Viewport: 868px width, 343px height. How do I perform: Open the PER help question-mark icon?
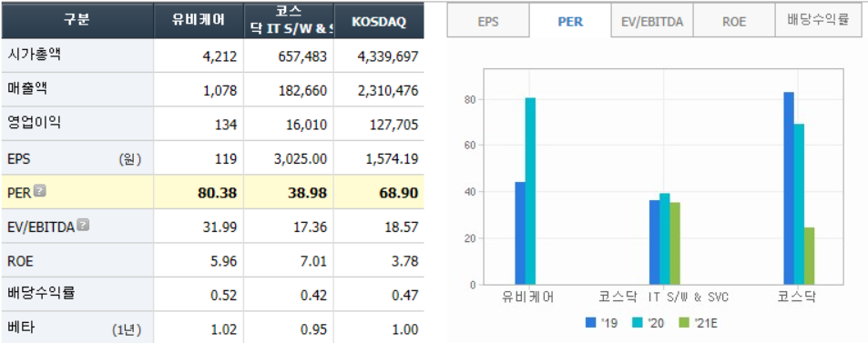pos(39,191)
